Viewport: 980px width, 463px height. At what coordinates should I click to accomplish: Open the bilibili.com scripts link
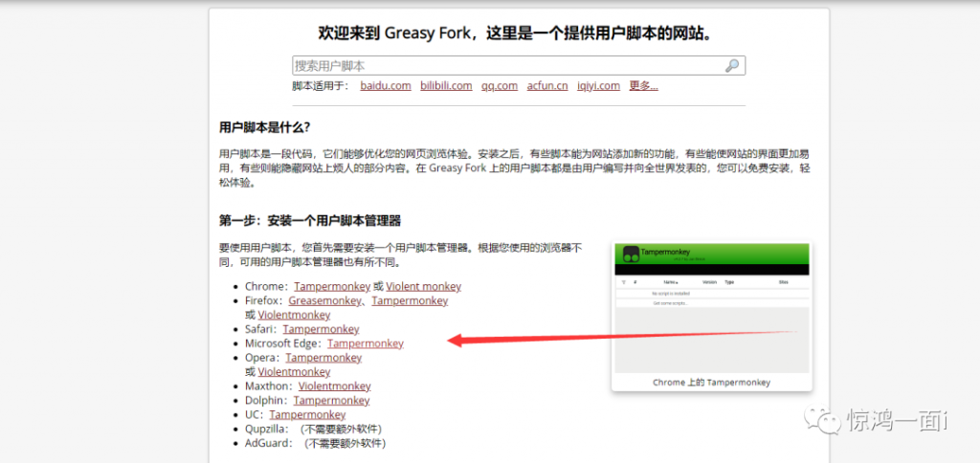pos(446,86)
